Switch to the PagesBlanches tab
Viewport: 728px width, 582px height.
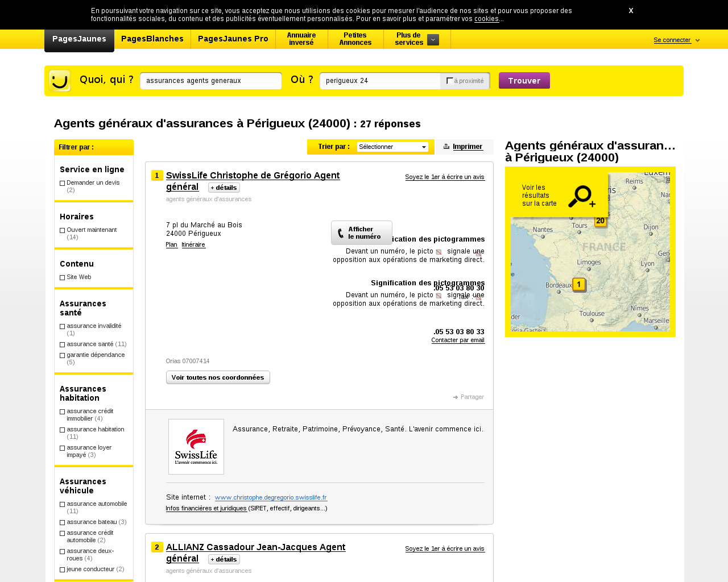[x=152, y=39]
